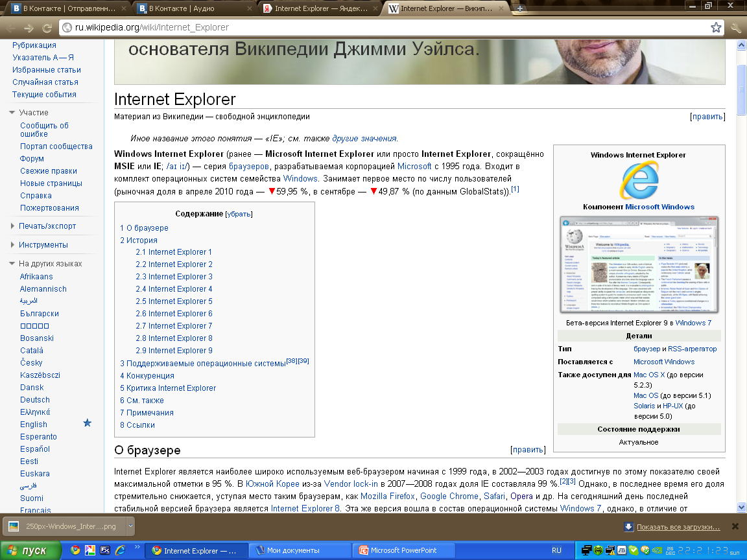Follow the 'другие значения' link
747x560 pixels.
[x=364, y=139]
